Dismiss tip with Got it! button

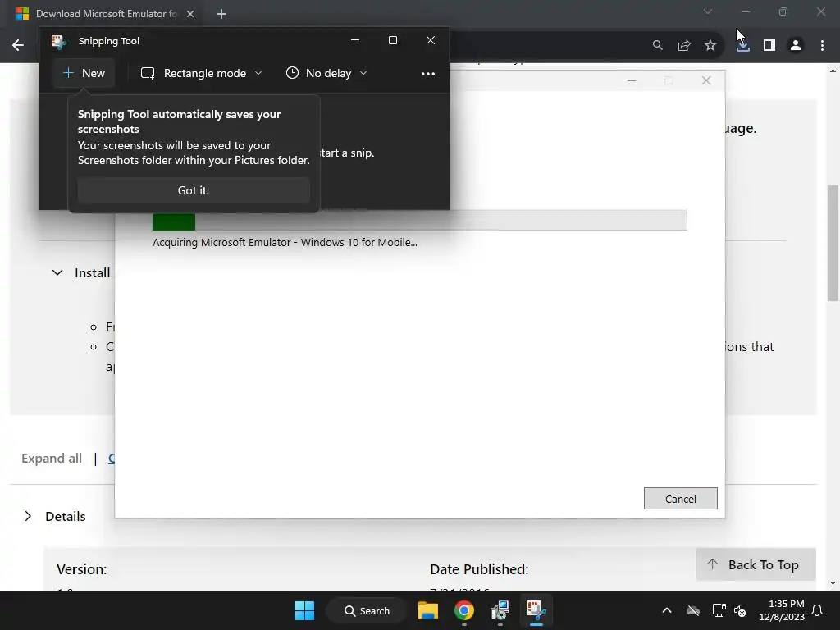coord(194,190)
